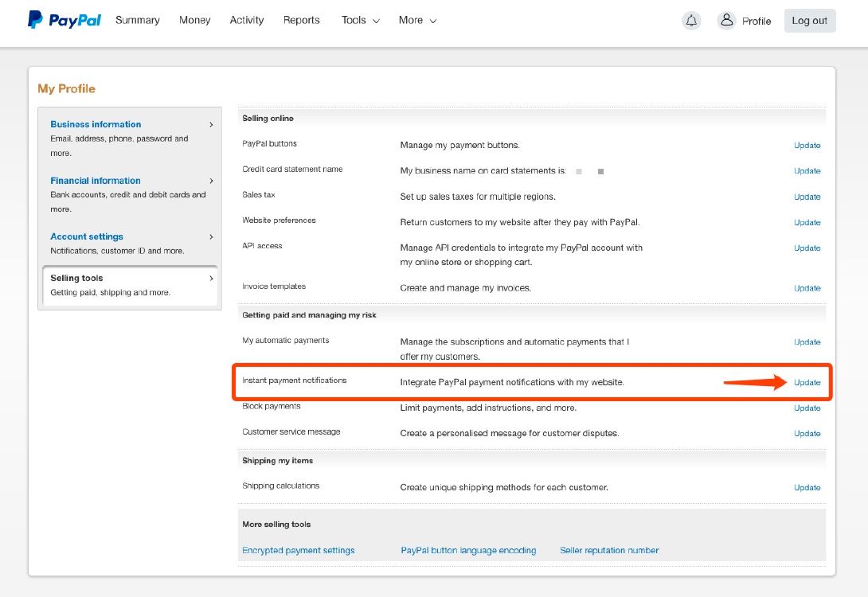Viewport: 868px width, 597px height.
Task: Update Website preferences
Action: [807, 222]
